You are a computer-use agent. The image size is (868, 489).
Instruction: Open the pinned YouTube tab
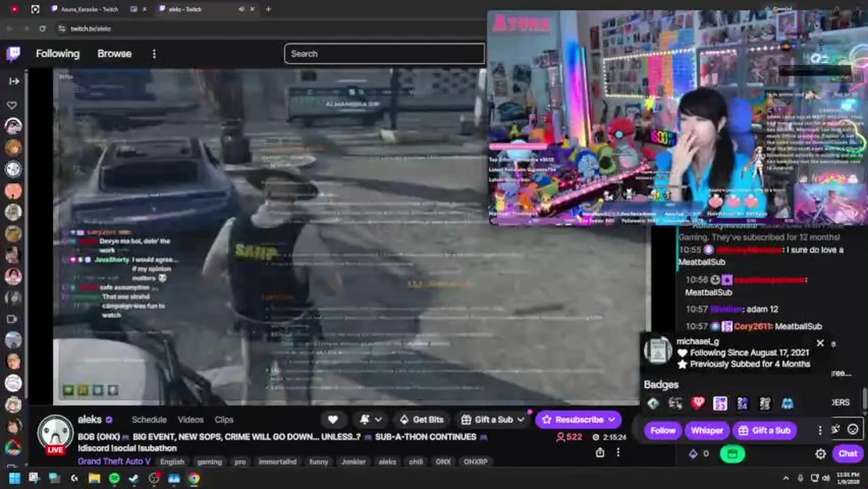click(x=14, y=9)
